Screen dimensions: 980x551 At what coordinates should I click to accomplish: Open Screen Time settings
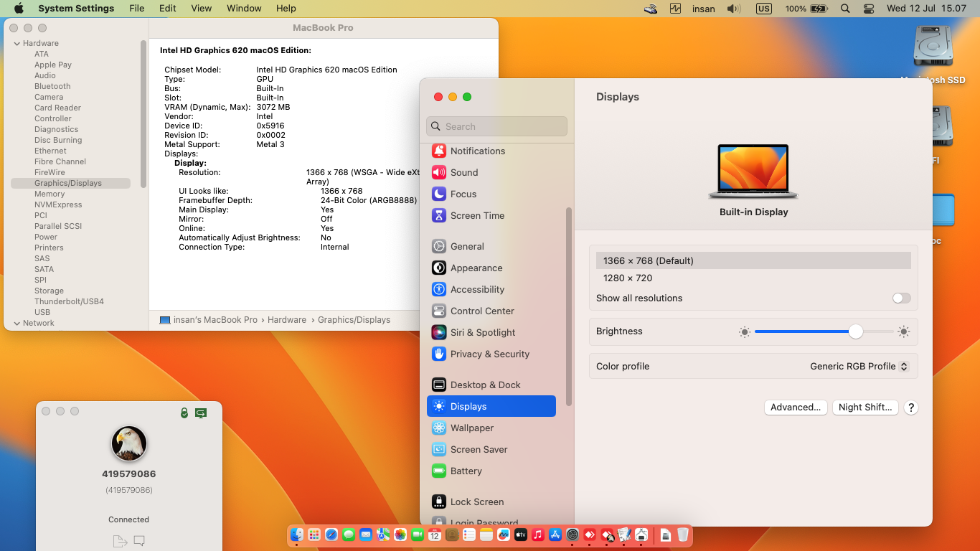pos(492,215)
